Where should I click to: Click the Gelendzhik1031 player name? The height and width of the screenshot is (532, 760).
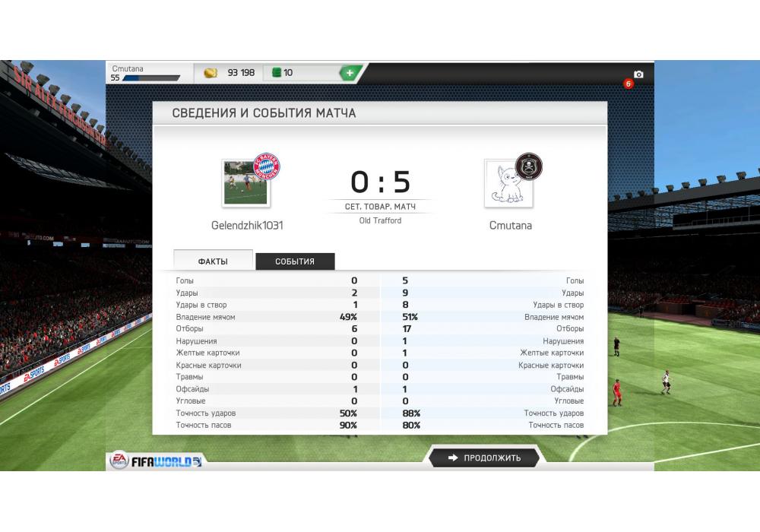(247, 225)
